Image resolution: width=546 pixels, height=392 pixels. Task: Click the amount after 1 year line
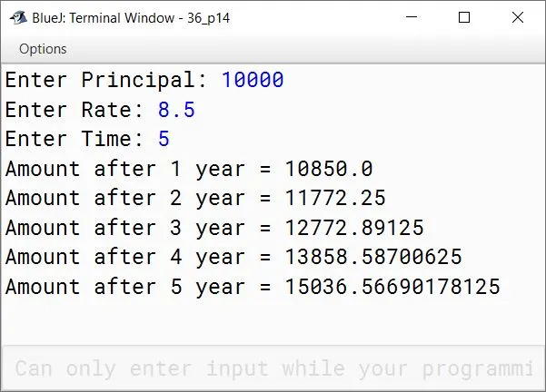point(189,169)
